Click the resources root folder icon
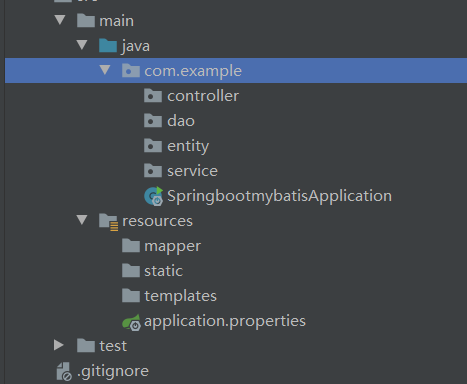467x384 pixels. point(108,222)
